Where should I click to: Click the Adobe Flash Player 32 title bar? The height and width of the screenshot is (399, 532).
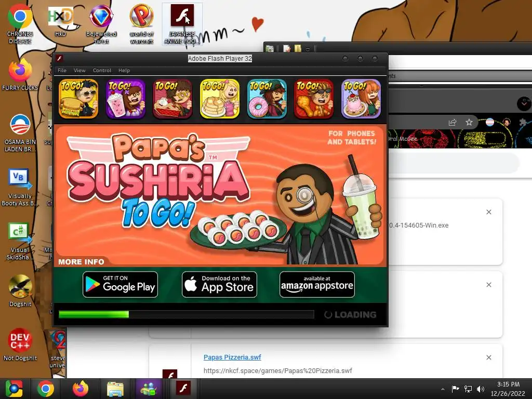click(220, 58)
